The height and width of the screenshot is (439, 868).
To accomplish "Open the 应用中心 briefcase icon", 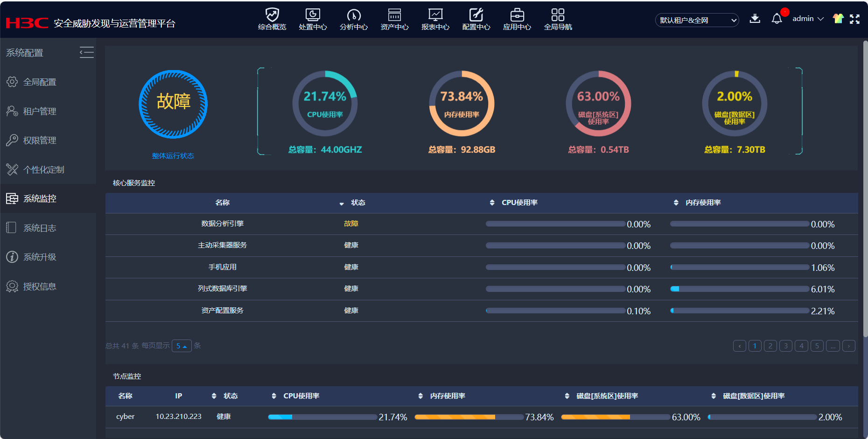I will [517, 14].
